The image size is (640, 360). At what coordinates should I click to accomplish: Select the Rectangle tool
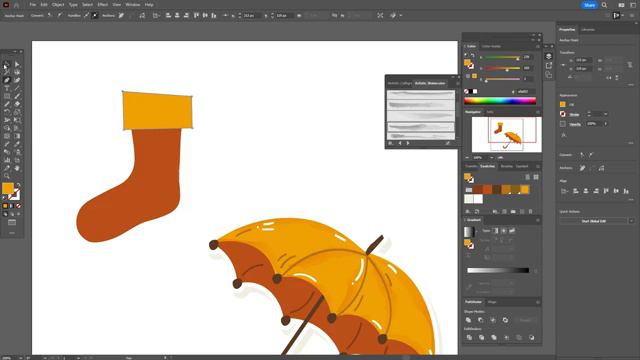[x=7, y=96]
